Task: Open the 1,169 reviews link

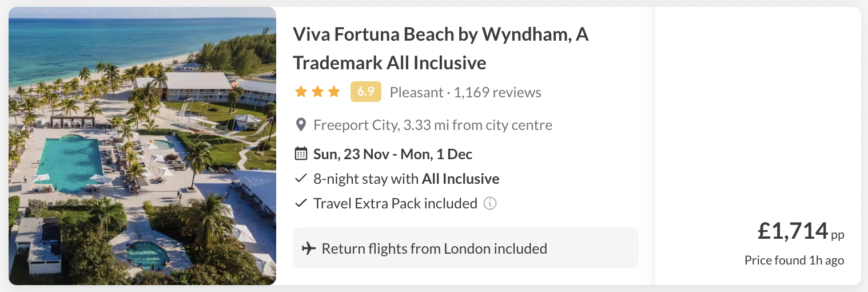Action: [x=497, y=92]
